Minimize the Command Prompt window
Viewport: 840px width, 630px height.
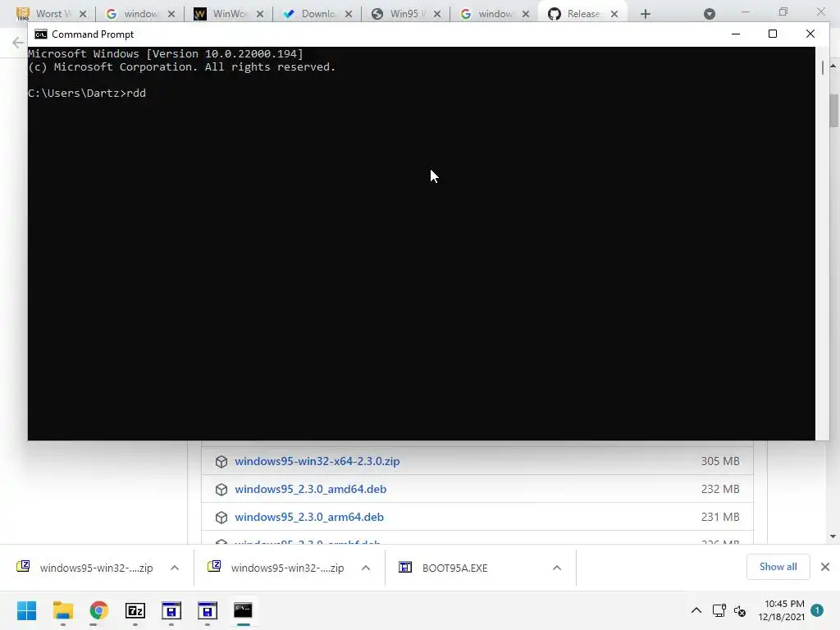click(736, 34)
